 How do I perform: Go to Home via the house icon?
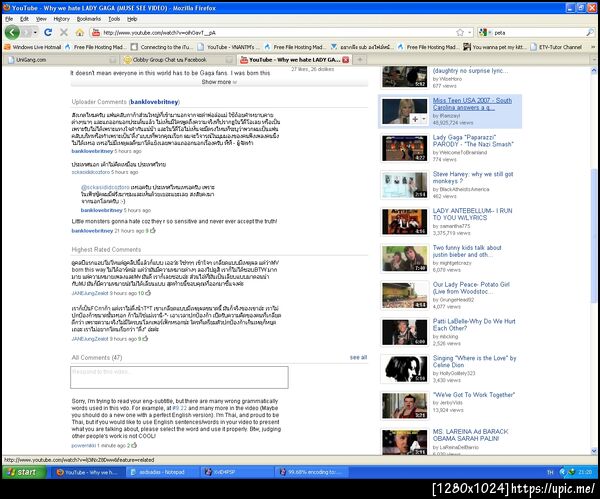[x=80, y=33]
